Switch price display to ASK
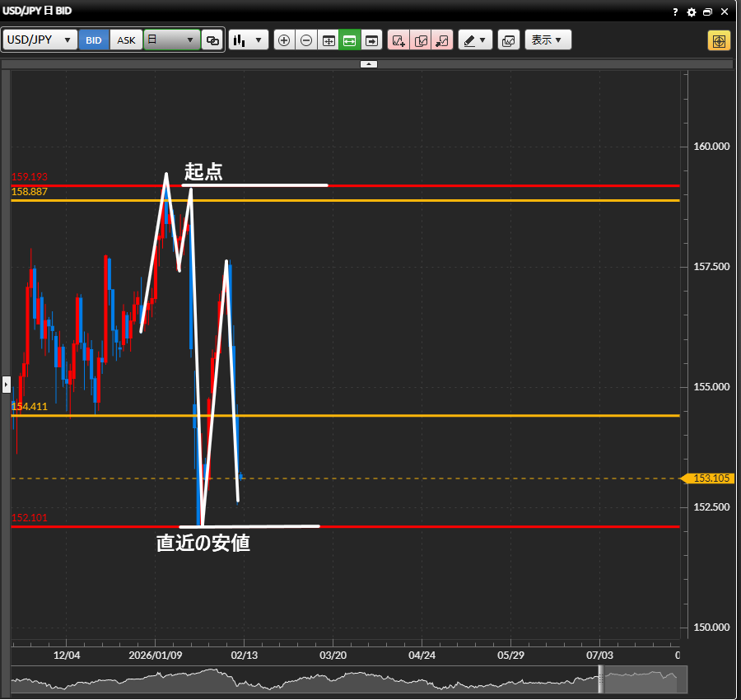 [x=126, y=40]
